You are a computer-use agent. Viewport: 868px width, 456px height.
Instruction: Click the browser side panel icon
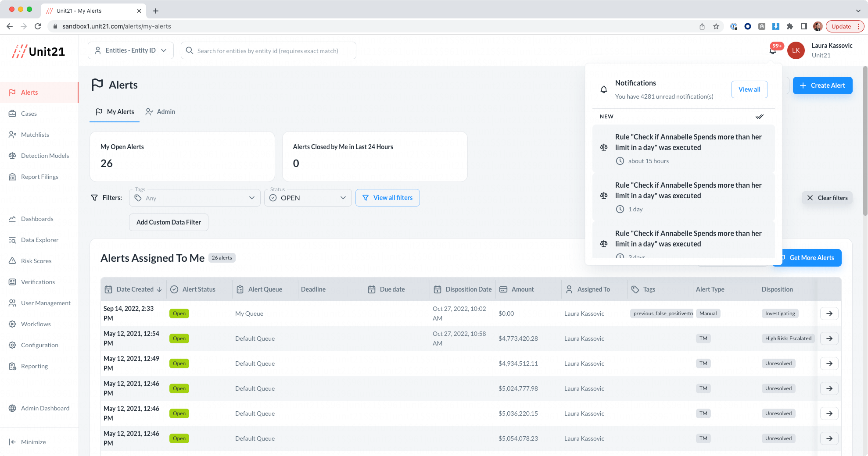click(804, 26)
